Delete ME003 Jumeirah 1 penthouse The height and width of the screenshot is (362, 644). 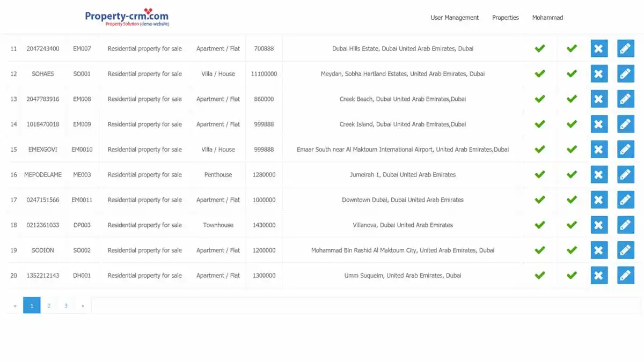pos(599,175)
